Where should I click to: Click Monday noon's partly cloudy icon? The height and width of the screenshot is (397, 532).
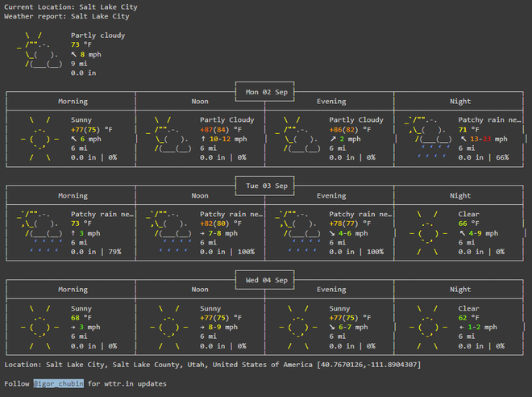[x=168, y=135]
